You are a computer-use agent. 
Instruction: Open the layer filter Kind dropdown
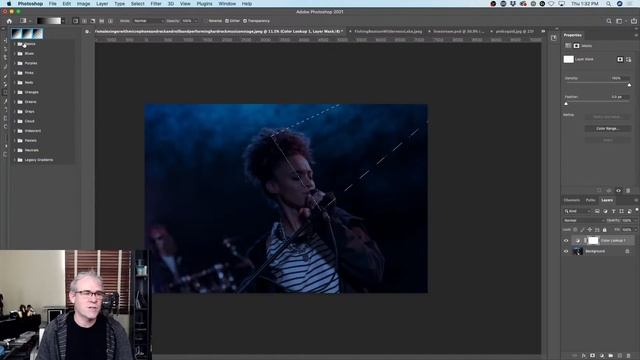pyautogui.click(x=578, y=211)
